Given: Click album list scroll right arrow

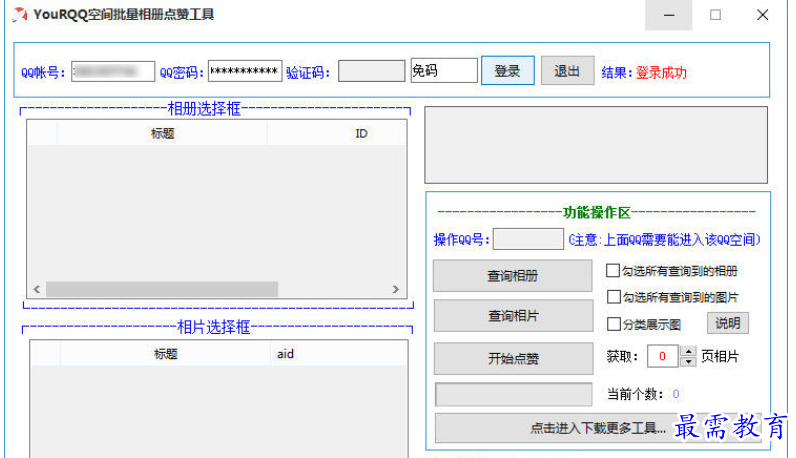Looking at the screenshot, I should point(395,289).
